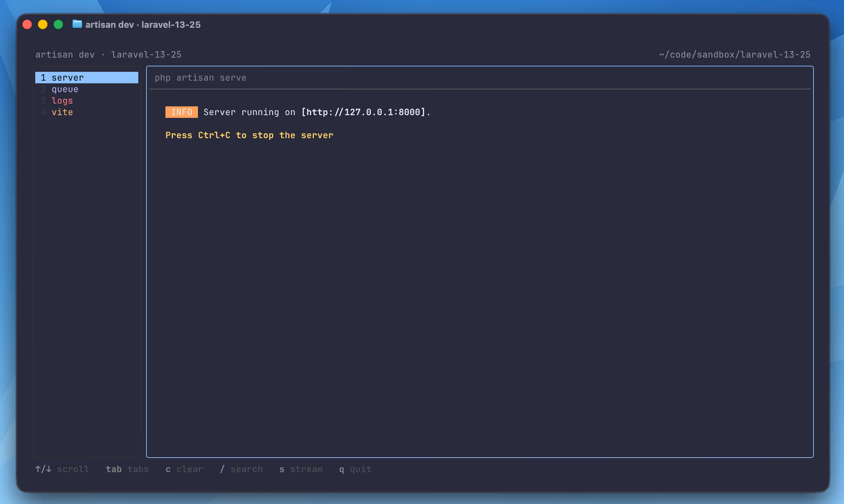The width and height of the screenshot is (844, 504).
Task: Click the scroll shortcut hint in footer
Action: [62, 469]
